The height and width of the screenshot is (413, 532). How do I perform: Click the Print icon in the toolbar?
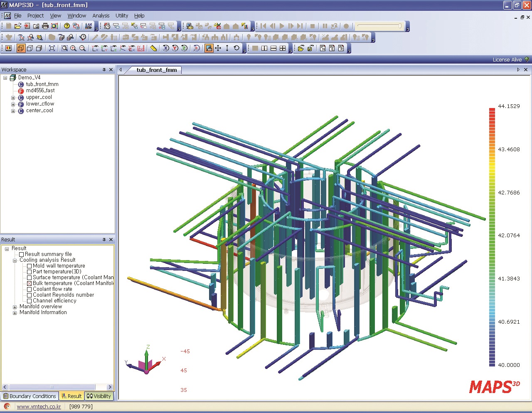pos(45,26)
